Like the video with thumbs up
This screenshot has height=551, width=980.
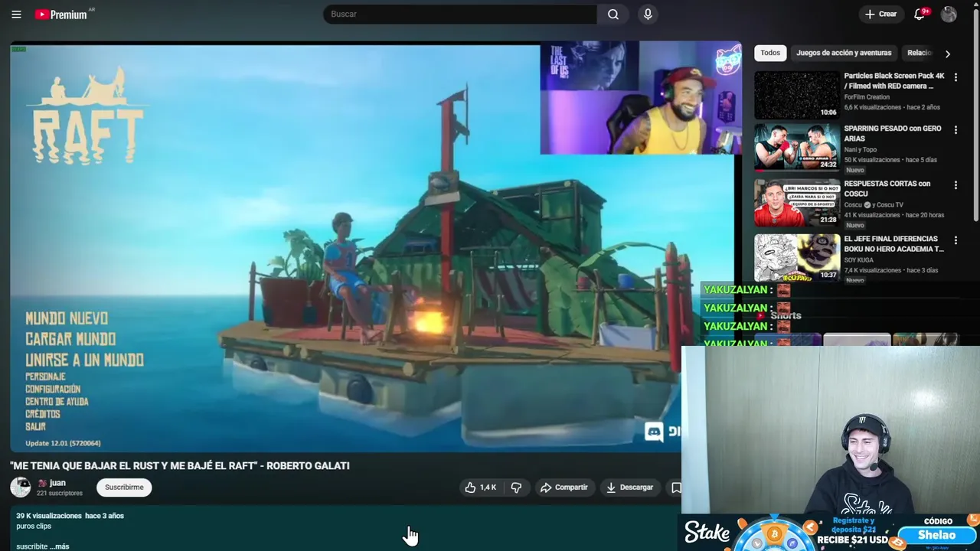click(x=481, y=487)
